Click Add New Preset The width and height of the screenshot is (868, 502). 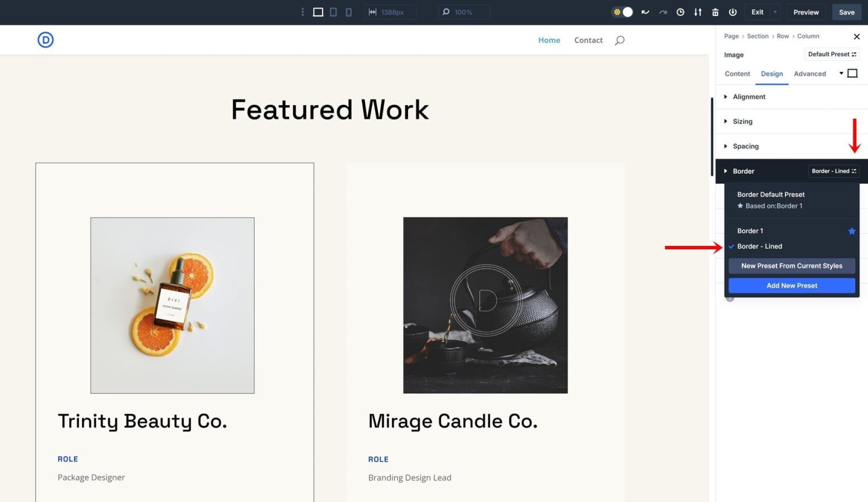(x=791, y=285)
